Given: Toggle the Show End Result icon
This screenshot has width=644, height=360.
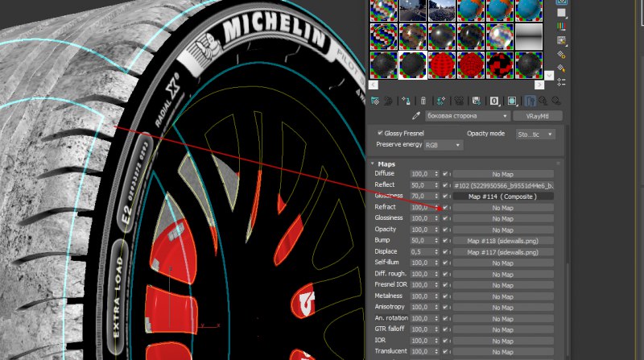Looking at the screenshot, I should (x=530, y=101).
